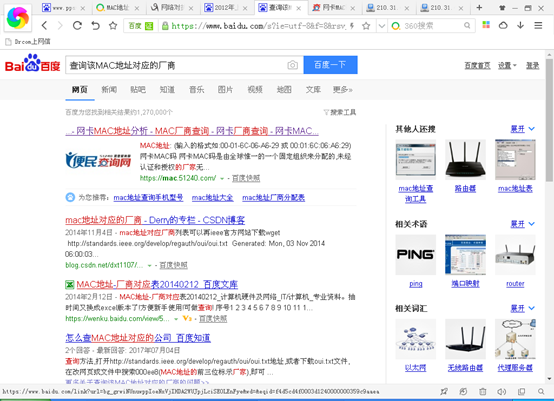
Task: Switch to the 视频 tab
Action: tap(255, 90)
